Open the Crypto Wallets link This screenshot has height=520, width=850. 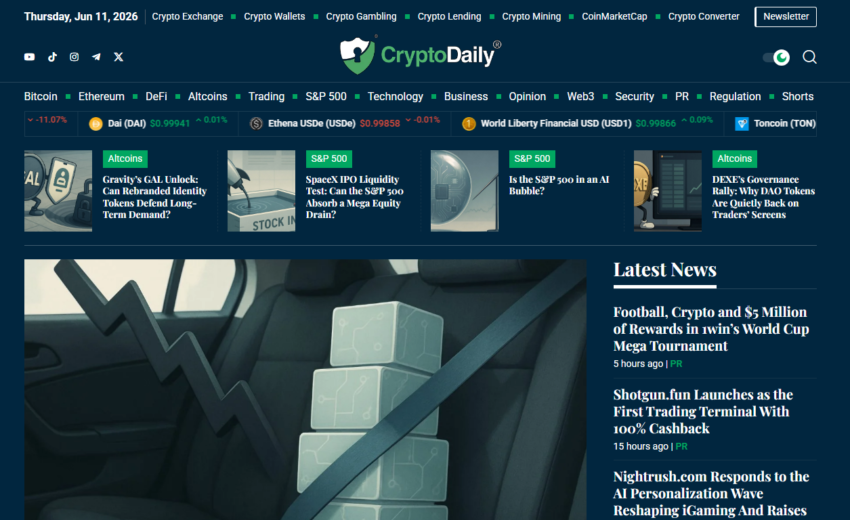[274, 17]
